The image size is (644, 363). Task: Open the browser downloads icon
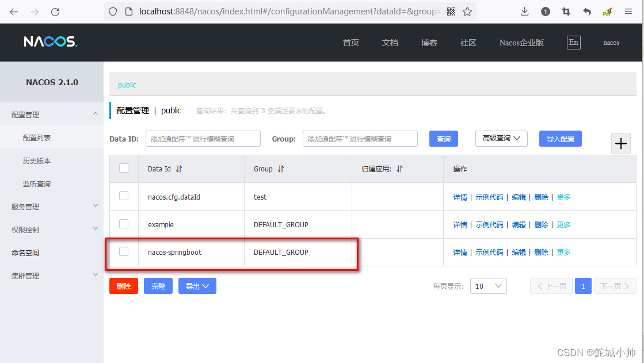(x=524, y=11)
